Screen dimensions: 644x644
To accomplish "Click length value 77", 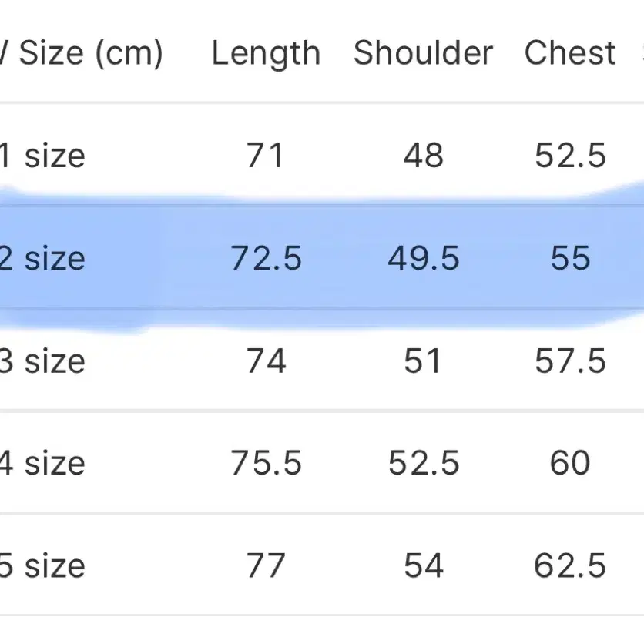I will pyautogui.click(x=266, y=566).
